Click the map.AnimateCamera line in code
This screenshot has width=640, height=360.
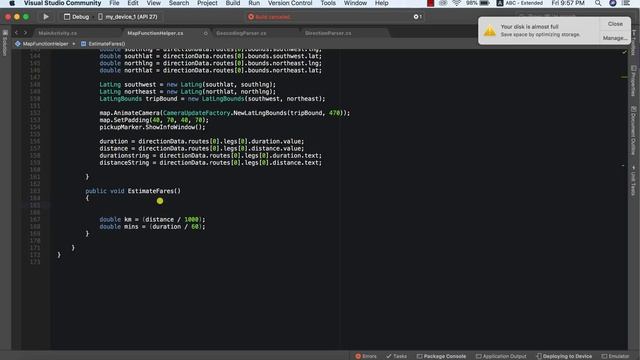click(x=224, y=113)
